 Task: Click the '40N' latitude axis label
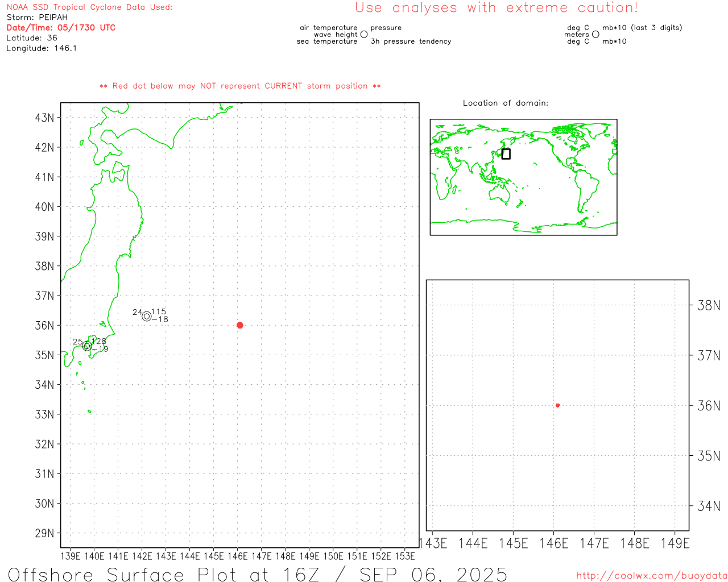44,207
